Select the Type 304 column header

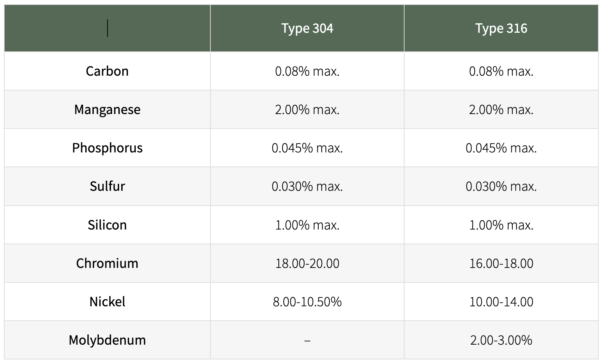coord(307,29)
